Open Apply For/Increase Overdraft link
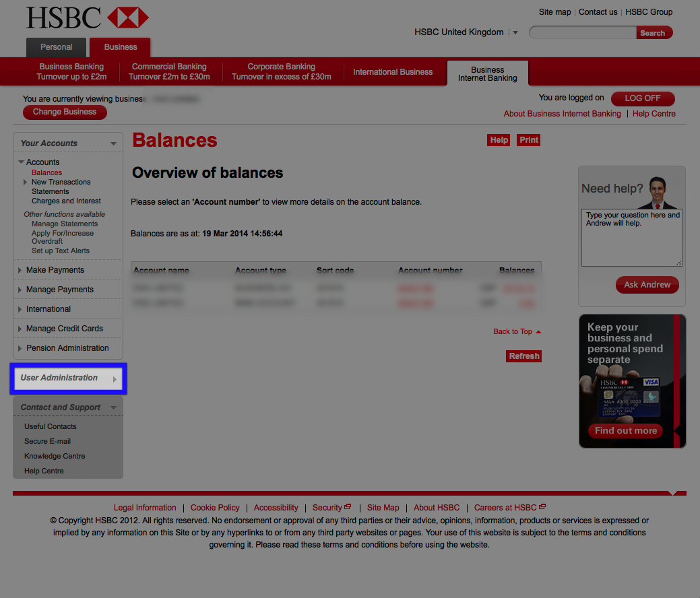 tap(63, 238)
